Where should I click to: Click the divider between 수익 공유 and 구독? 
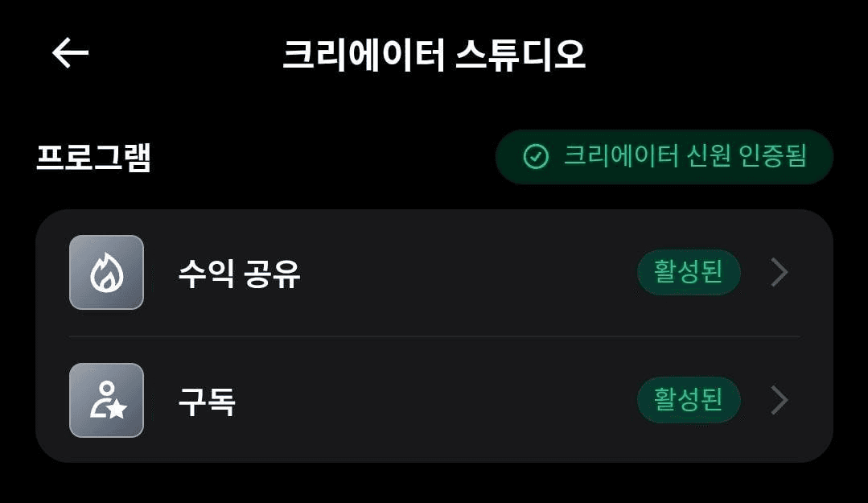434,336
